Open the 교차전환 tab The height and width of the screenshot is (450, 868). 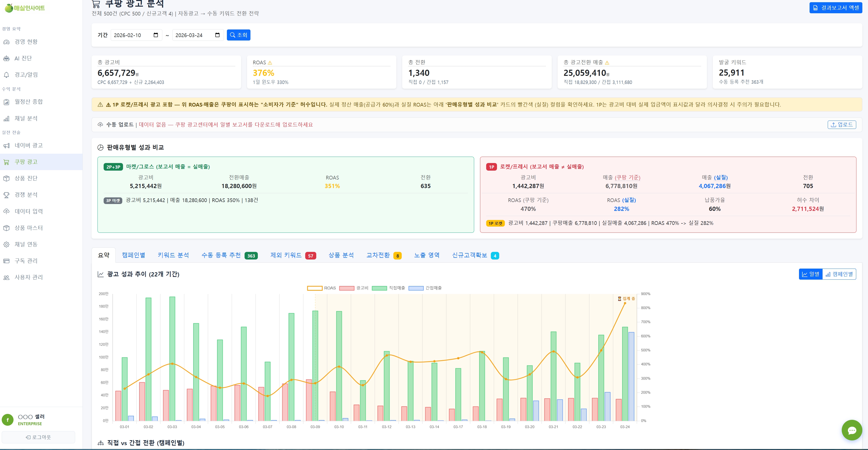[x=384, y=255]
